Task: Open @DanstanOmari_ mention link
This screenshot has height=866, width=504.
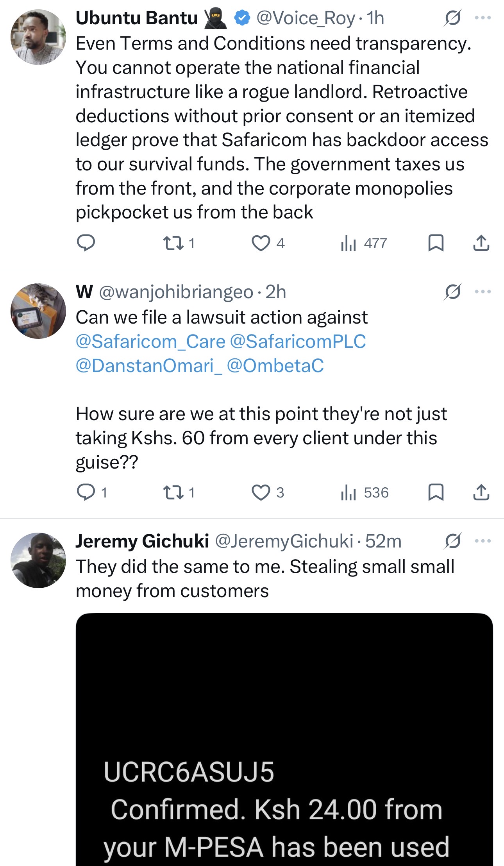Action: 149,365
